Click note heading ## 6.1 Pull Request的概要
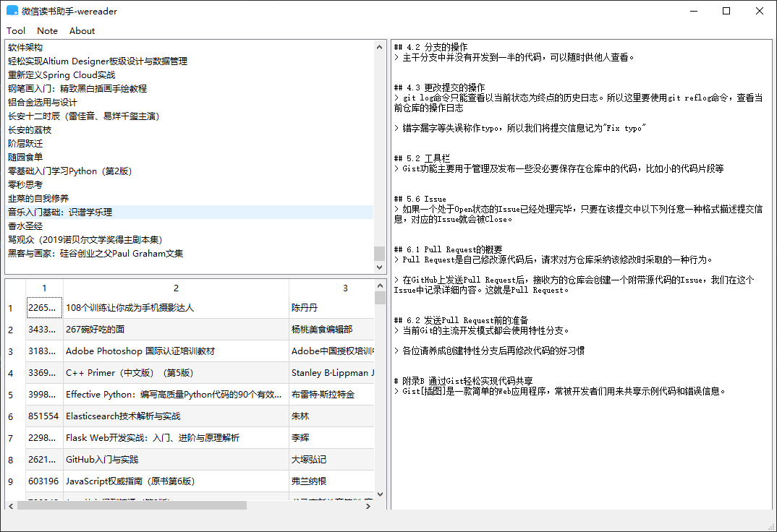The width and height of the screenshot is (777, 532). point(448,249)
